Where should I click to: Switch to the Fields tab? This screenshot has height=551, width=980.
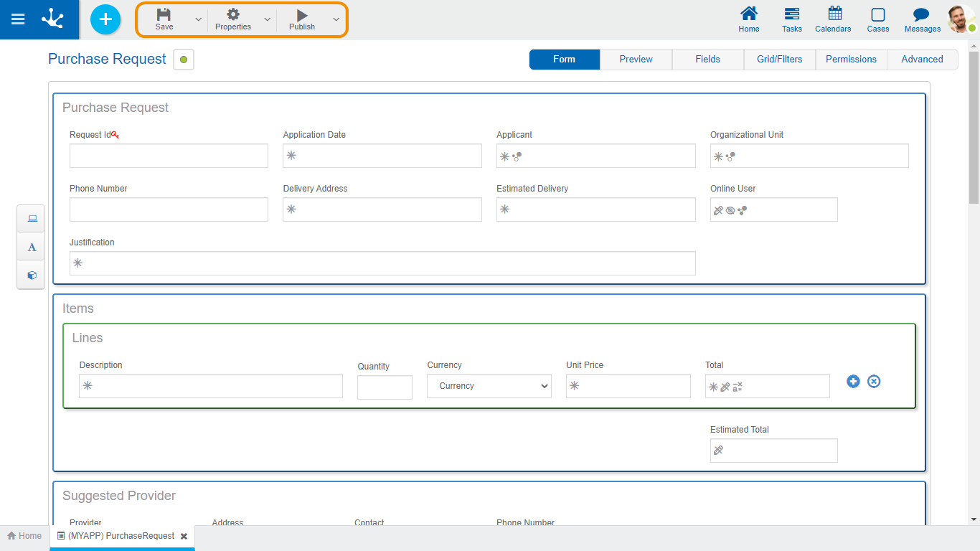[708, 60]
